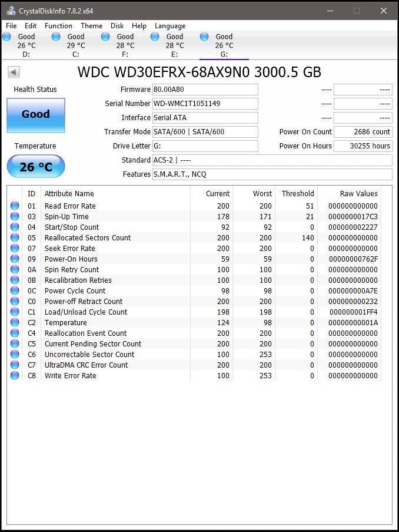The width and height of the screenshot is (399, 532).
Task: Click the Drive Letter field G:
Action: tap(205, 146)
